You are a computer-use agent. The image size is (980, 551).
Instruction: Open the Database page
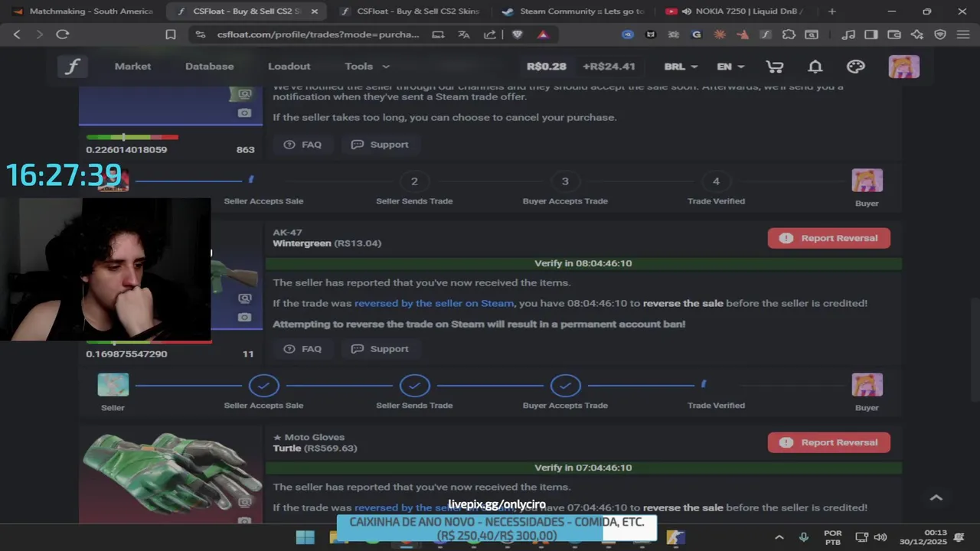click(x=209, y=67)
